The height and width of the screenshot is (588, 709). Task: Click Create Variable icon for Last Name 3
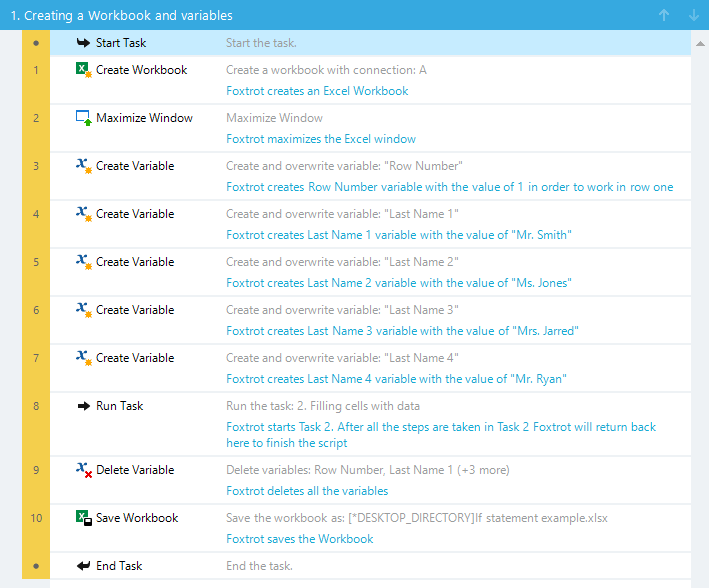pyautogui.click(x=84, y=310)
